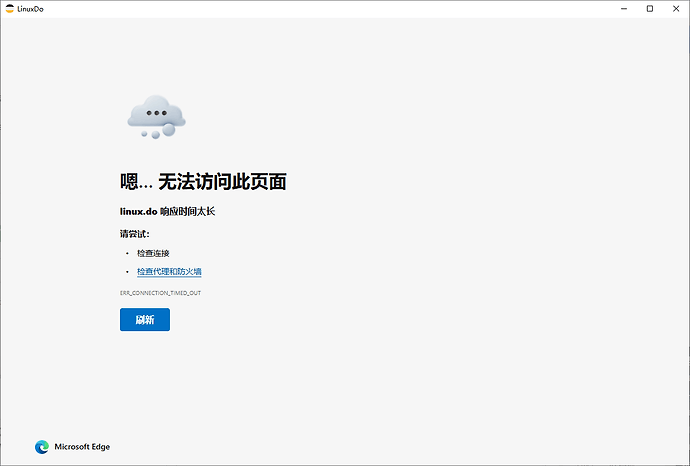Close the LinuxDo window
This screenshot has height=466, width=690.
(x=676, y=9)
